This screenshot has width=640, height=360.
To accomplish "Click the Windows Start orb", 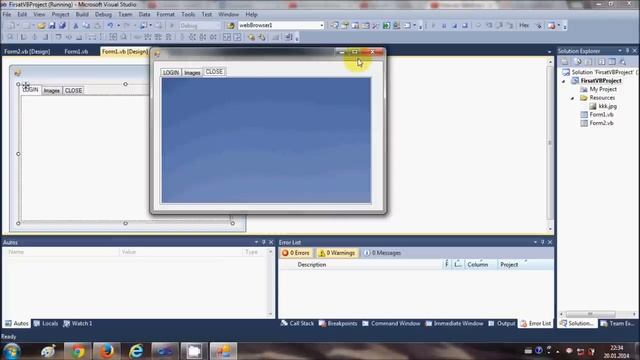I will click(x=11, y=351).
